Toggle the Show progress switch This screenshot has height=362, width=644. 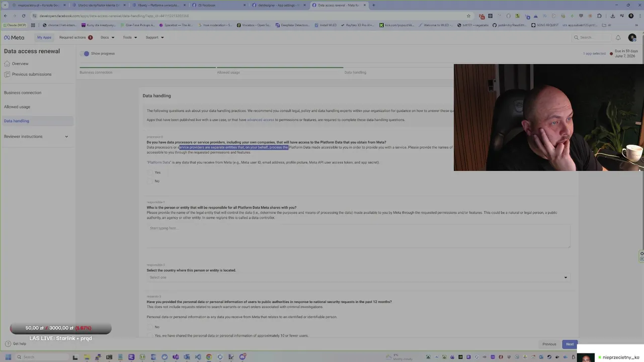[x=86, y=53]
